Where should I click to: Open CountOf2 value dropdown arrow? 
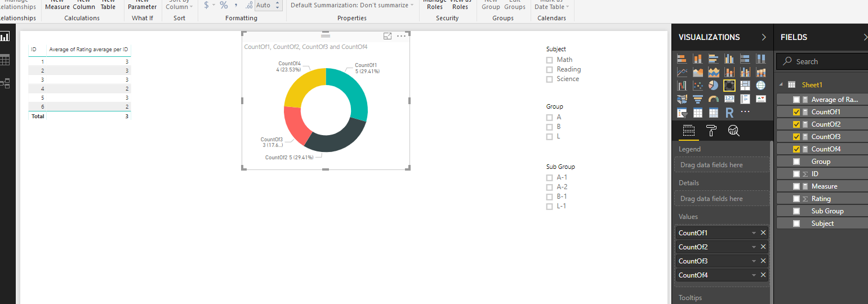point(754,247)
